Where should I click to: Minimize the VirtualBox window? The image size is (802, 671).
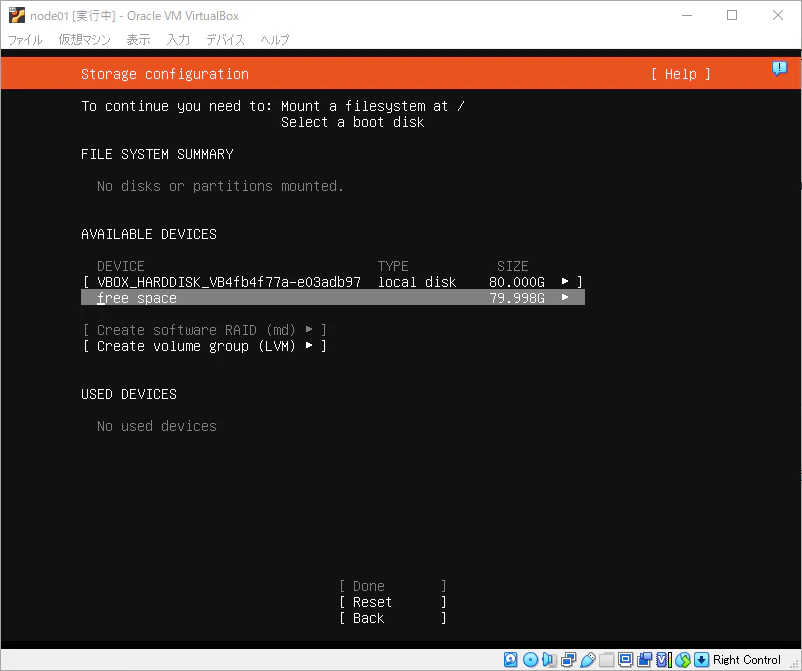coord(687,15)
